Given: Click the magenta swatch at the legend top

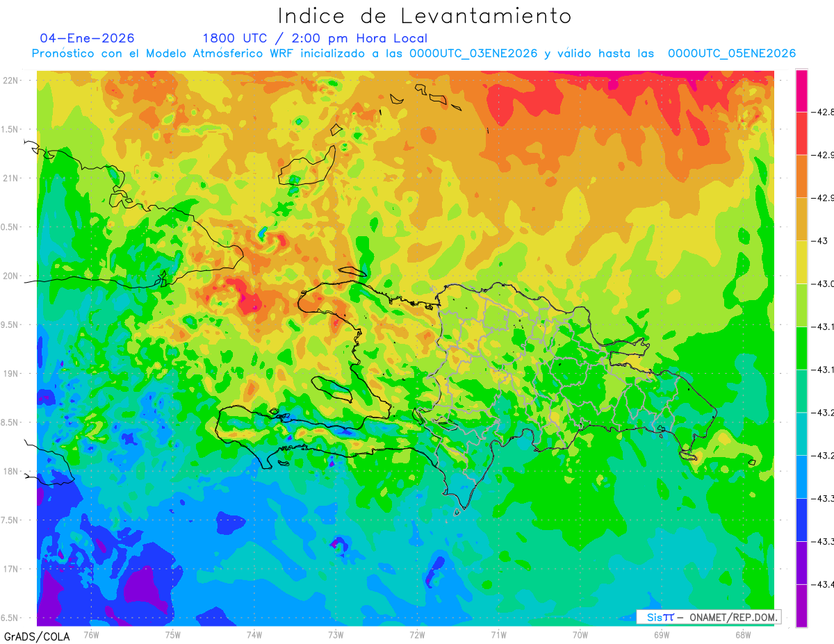Looking at the screenshot, I should click(x=801, y=90).
